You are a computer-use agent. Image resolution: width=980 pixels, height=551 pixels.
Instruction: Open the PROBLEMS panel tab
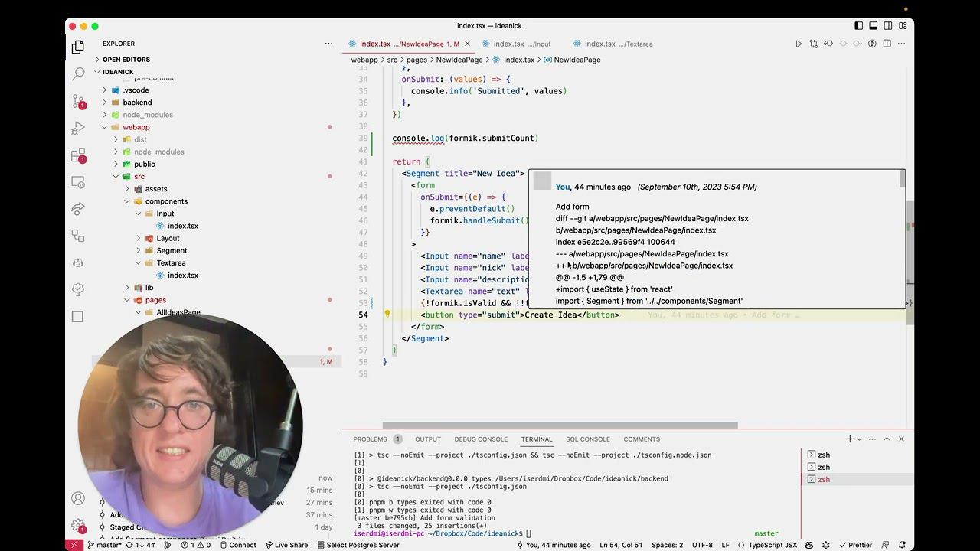[x=370, y=439]
